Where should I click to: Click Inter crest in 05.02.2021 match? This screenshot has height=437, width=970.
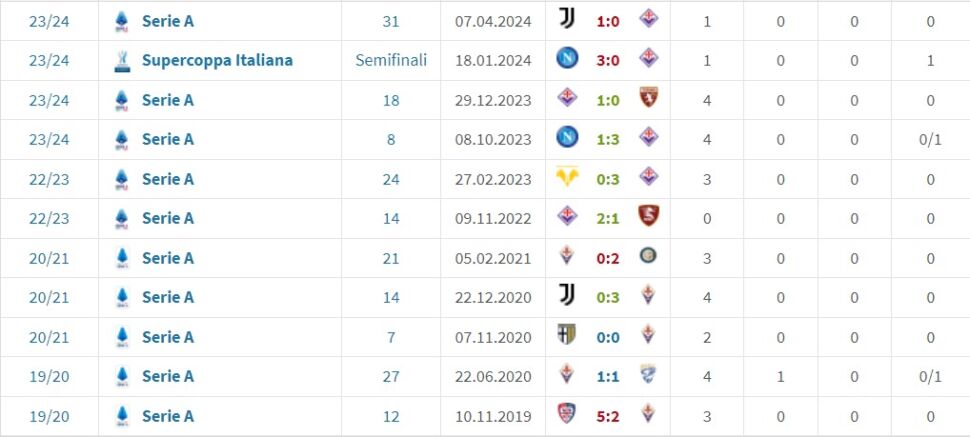(x=649, y=257)
